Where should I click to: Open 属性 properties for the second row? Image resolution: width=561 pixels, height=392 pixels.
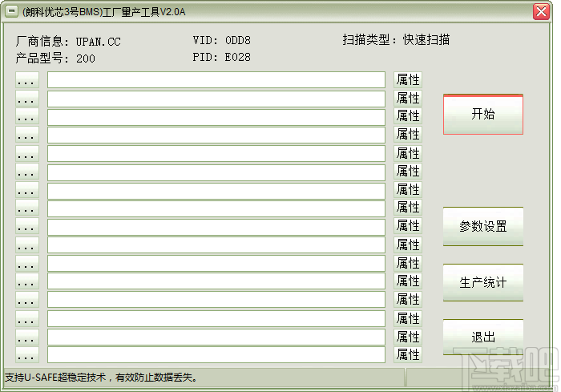pos(408,98)
